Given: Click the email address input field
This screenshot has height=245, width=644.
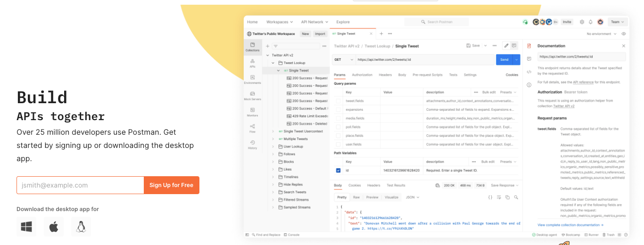Looking at the screenshot, I should (x=80, y=185).
